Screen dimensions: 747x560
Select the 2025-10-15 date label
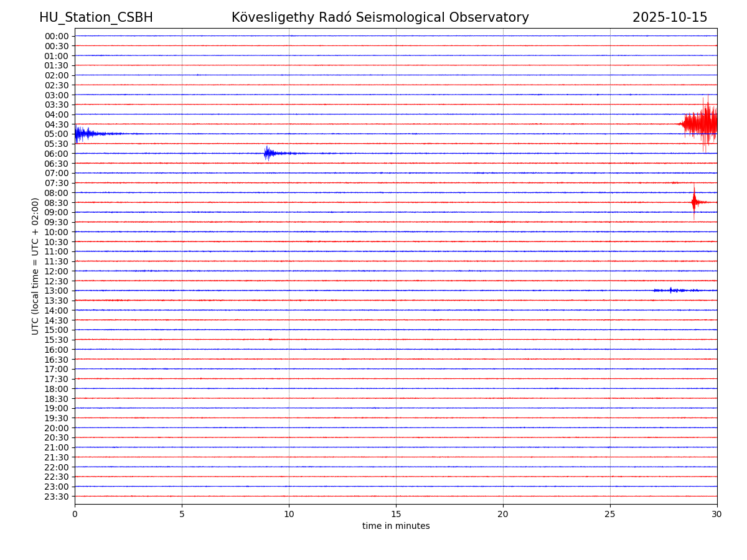click(669, 17)
